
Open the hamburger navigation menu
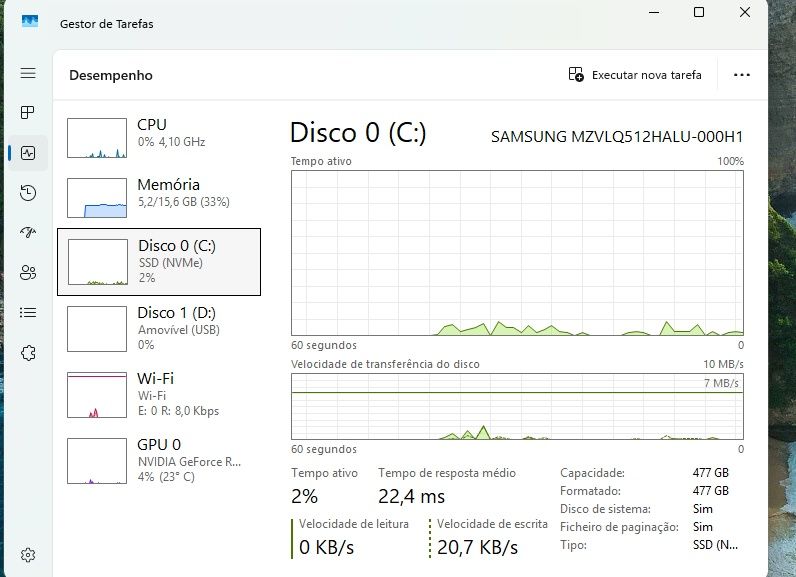pyautogui.click(x=28, y=74)
